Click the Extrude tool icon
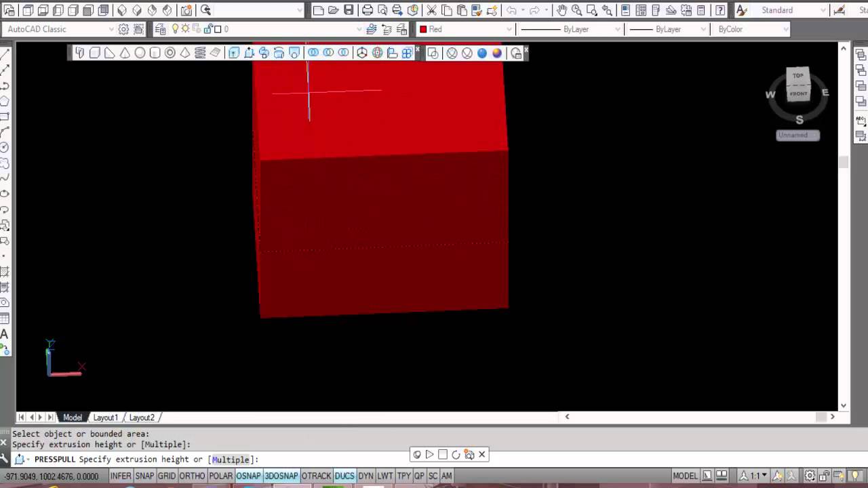868x488 pixels. point(234,53)
